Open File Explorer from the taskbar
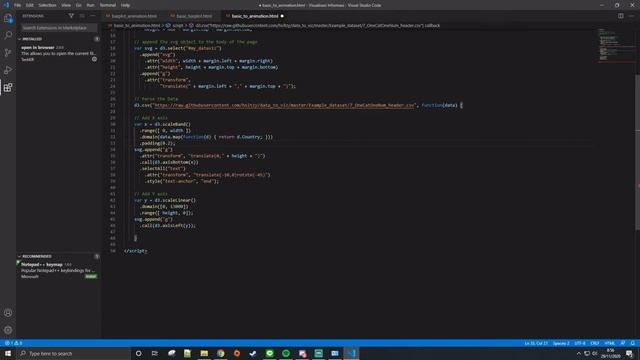 204,353
